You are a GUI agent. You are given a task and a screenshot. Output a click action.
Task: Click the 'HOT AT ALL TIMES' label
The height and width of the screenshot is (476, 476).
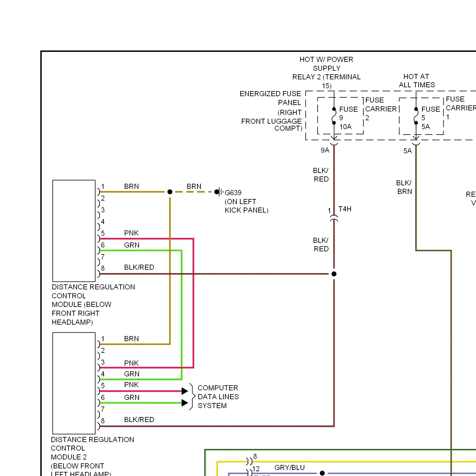417,81
